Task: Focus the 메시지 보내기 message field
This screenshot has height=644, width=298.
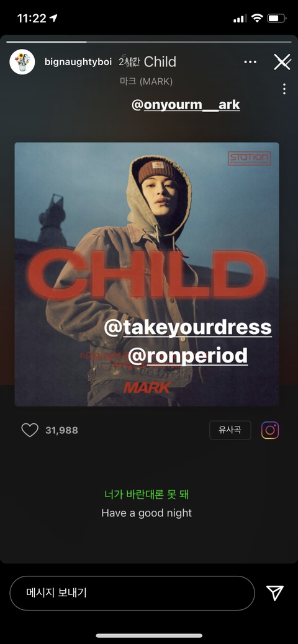Action: tap(132, 593)
